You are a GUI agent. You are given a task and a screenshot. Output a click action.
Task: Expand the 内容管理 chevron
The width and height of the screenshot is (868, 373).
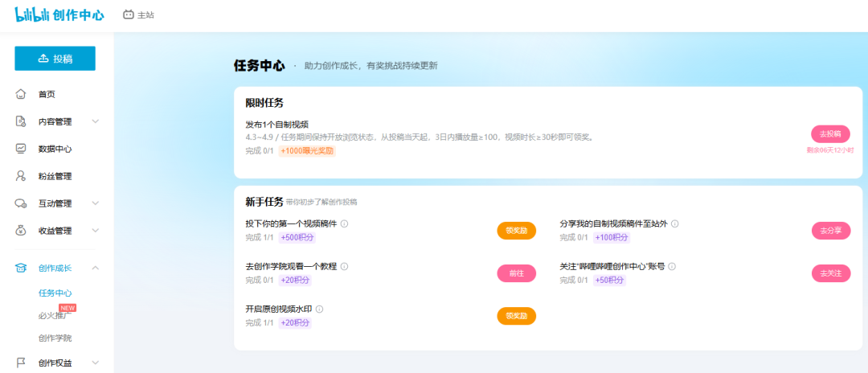point(95,121)
